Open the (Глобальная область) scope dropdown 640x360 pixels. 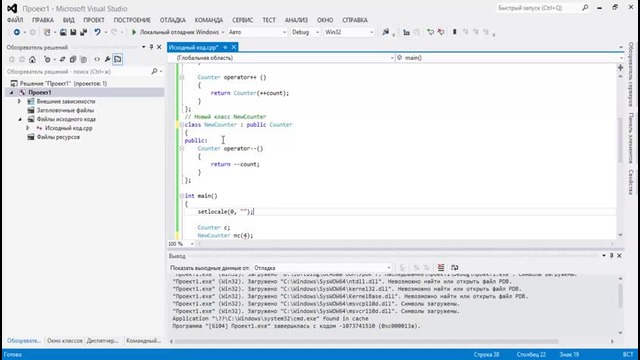392,58
